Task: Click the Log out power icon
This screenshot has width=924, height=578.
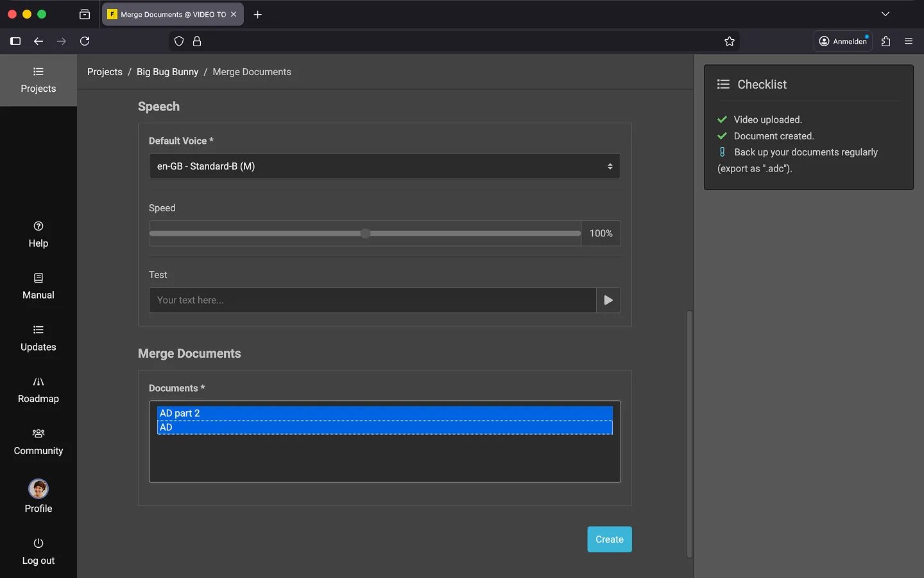Action: [x=38, y=543]
